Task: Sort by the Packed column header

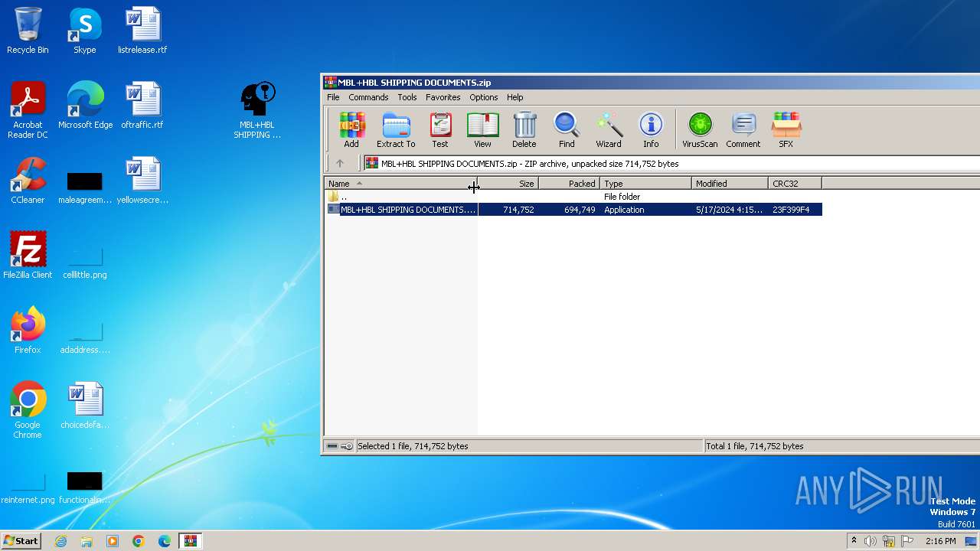Action: pos(569,184)
